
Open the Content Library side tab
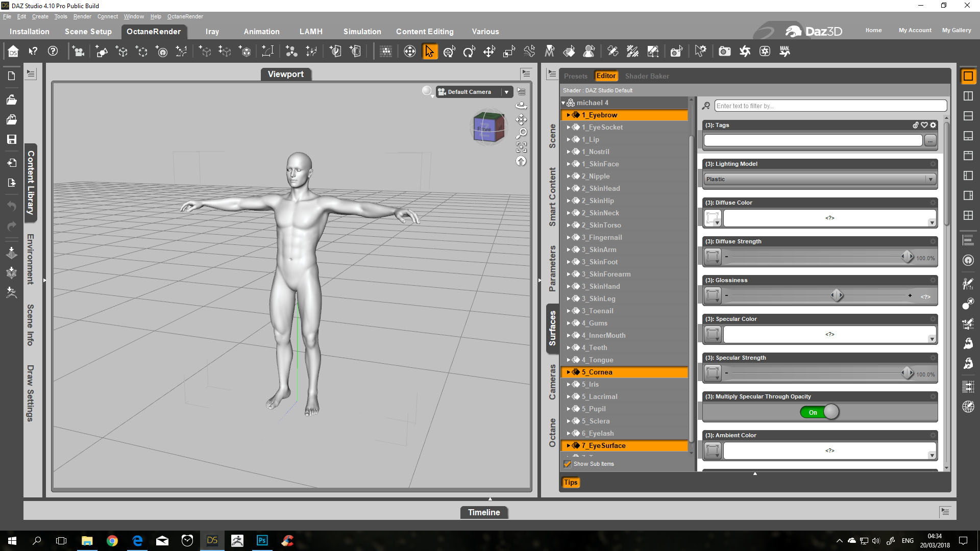click(x=31, y=183)
